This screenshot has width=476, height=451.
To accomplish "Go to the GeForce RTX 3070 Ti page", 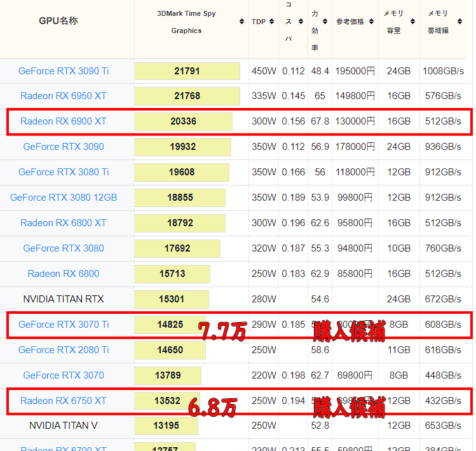I will (x=64, y=325).
